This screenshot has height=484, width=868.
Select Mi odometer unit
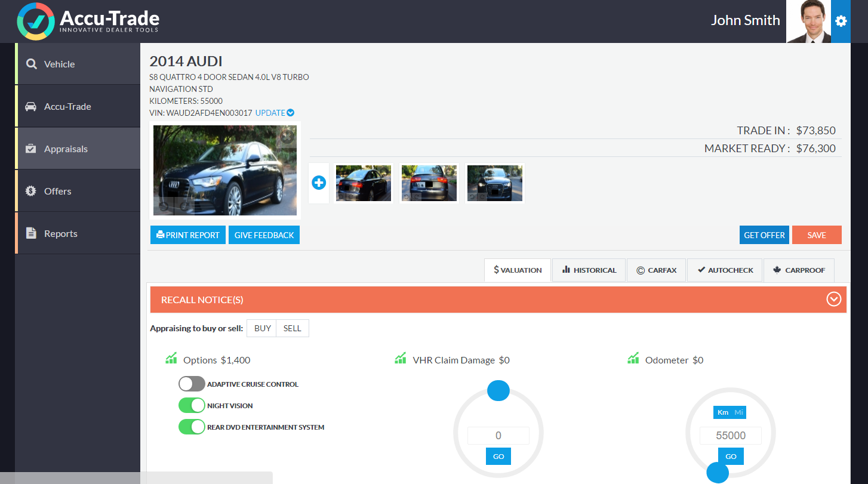[739, 412]
